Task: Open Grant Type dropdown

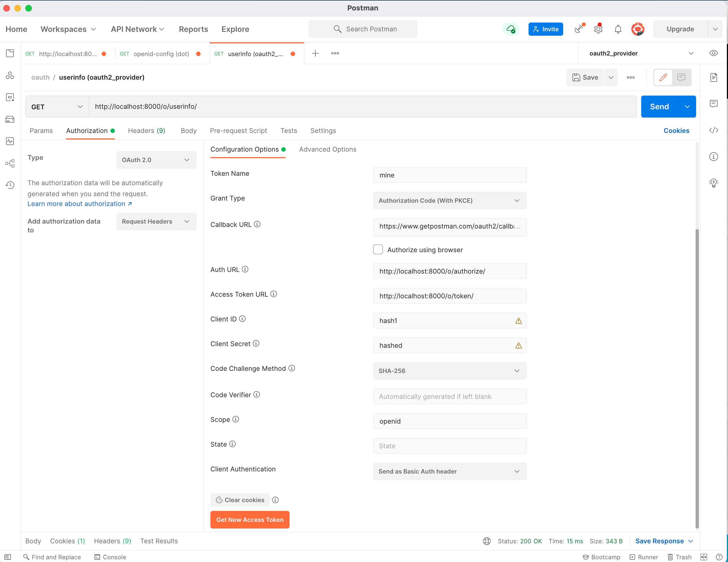Action: (x=450, y=200)
